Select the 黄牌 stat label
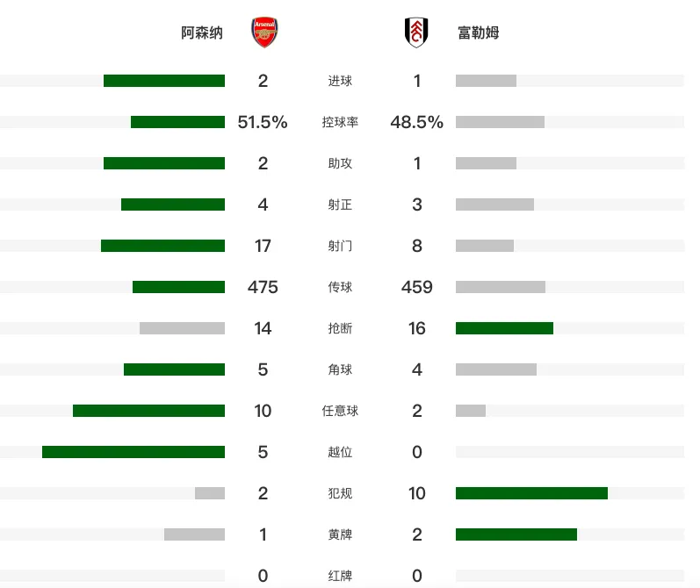This screenshot has height=588, width=700. pyautogui.click(x=340, y=534)
